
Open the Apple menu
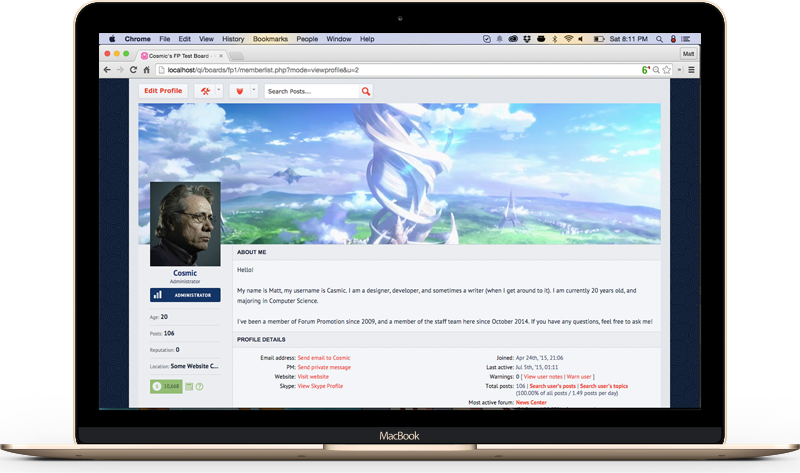point(112,39)
